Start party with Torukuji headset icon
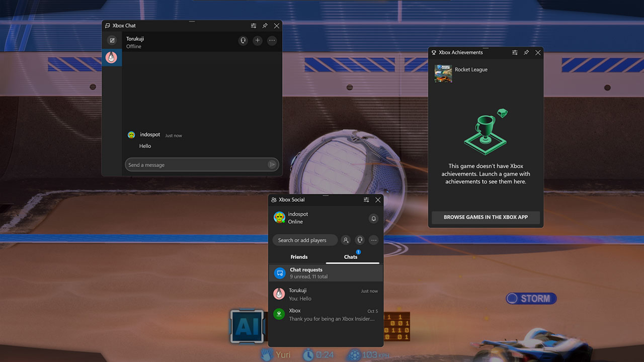 pos(243,40)
